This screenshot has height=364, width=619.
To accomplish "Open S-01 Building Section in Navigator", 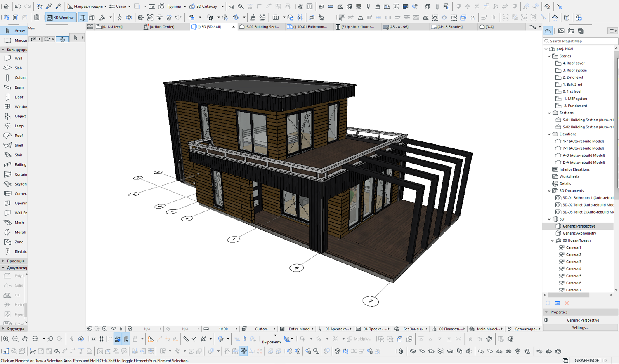I will coord(584,120).
